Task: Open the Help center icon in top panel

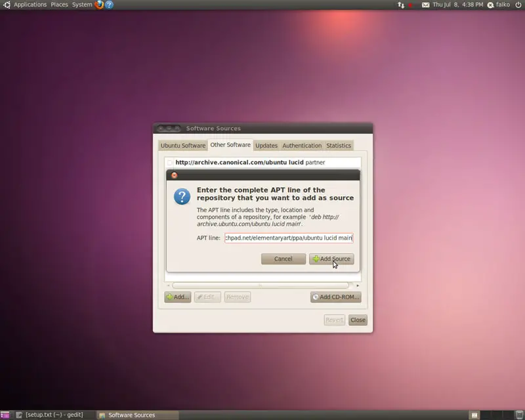Action: click(109, 5)
